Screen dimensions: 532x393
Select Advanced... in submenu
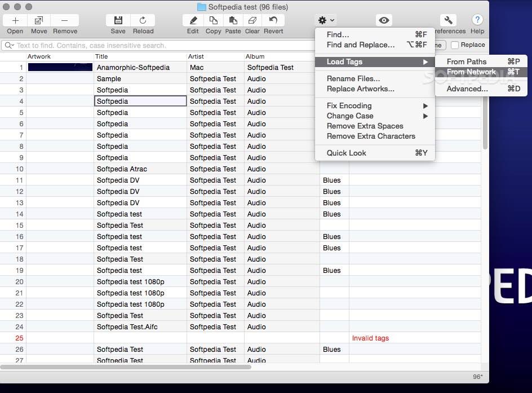(x=481, y=89)
